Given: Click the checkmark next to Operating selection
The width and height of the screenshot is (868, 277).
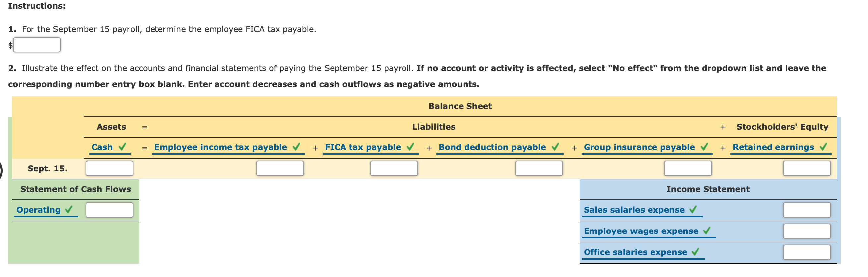Looking at the screenshot, I should (69, 210).
